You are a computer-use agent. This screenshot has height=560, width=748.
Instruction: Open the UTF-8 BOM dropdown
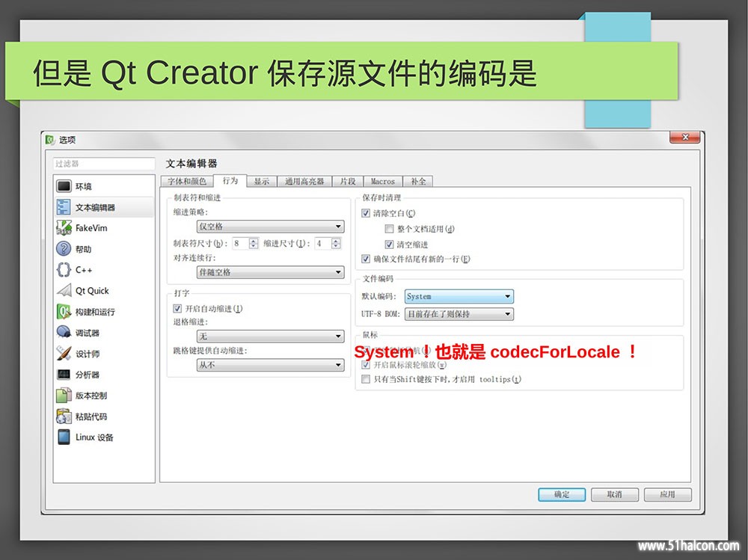pyautogui.click(x=459, y=314)
